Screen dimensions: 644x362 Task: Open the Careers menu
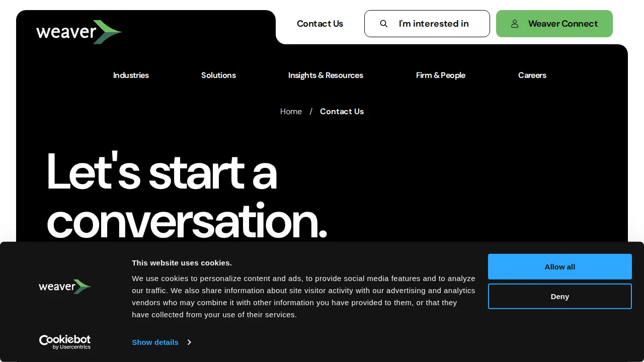pos(532,75)
